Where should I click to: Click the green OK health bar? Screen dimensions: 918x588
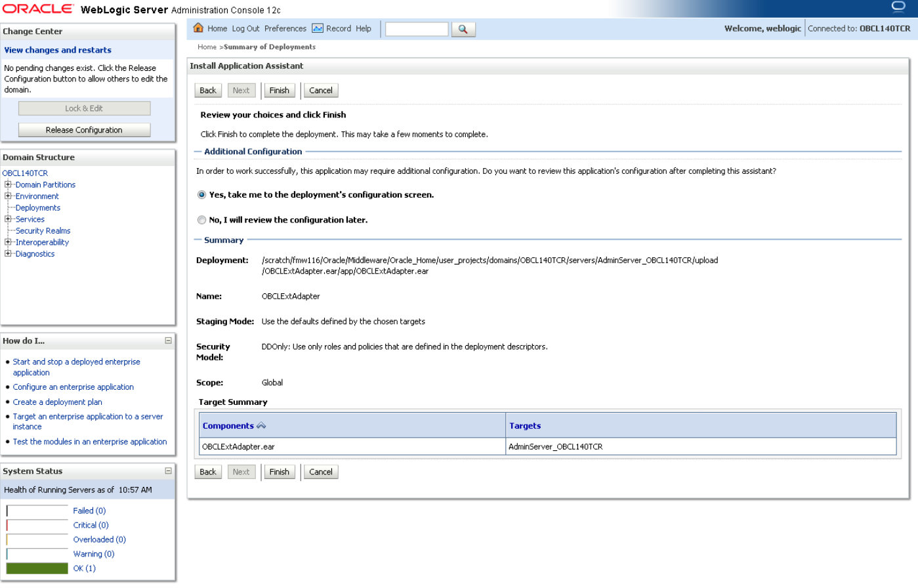(37, 568)
